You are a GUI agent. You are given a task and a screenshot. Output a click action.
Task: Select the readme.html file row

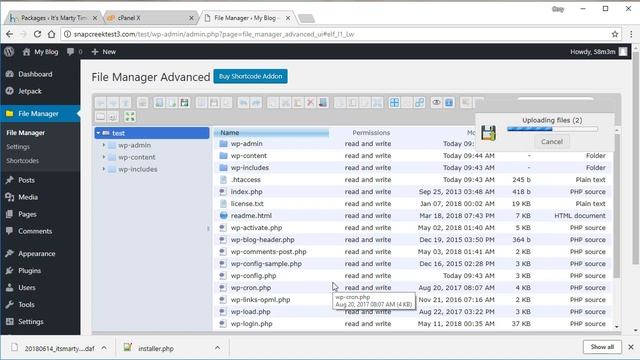coord(413,216)
